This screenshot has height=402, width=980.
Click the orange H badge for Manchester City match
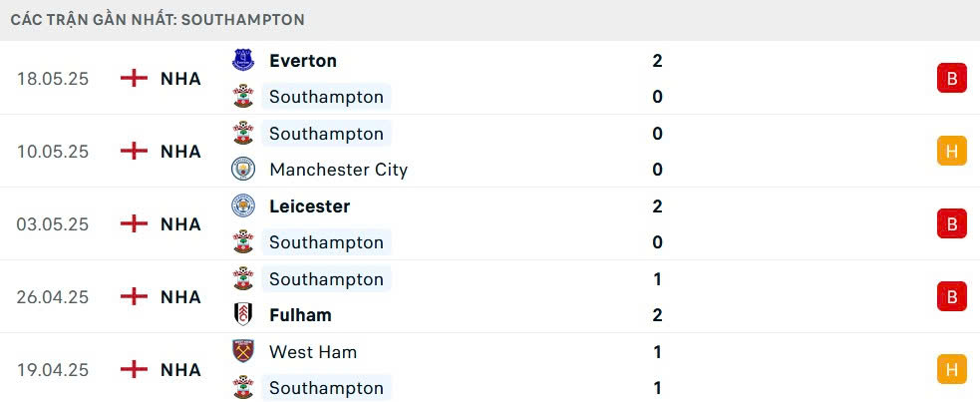click(x=951, y=151)
